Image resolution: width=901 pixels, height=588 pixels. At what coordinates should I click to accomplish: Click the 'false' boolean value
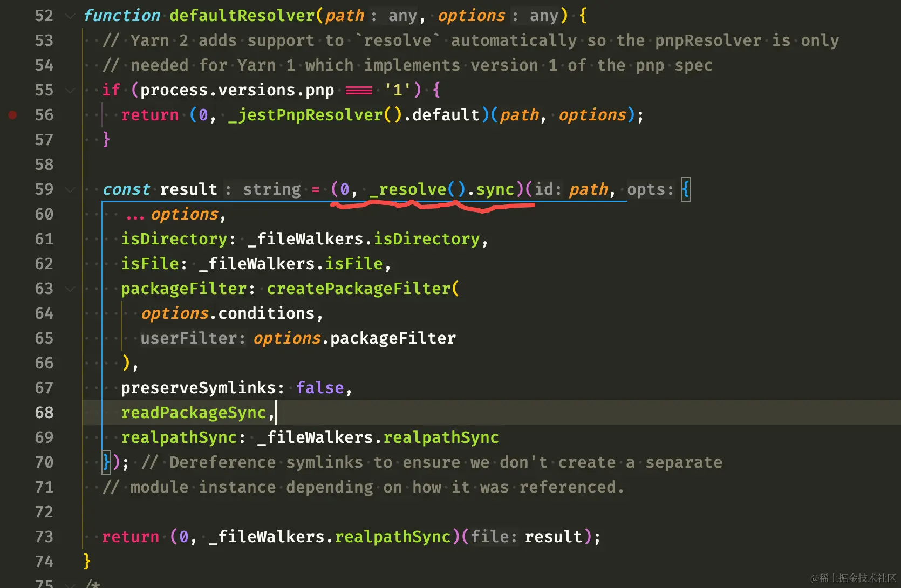click(320, 388)
